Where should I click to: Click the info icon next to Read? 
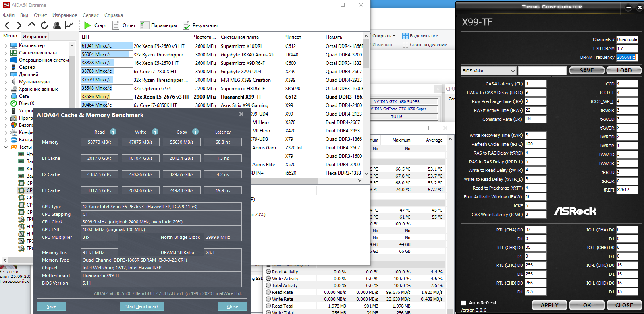pyautogui.click(x=113, y=132)
